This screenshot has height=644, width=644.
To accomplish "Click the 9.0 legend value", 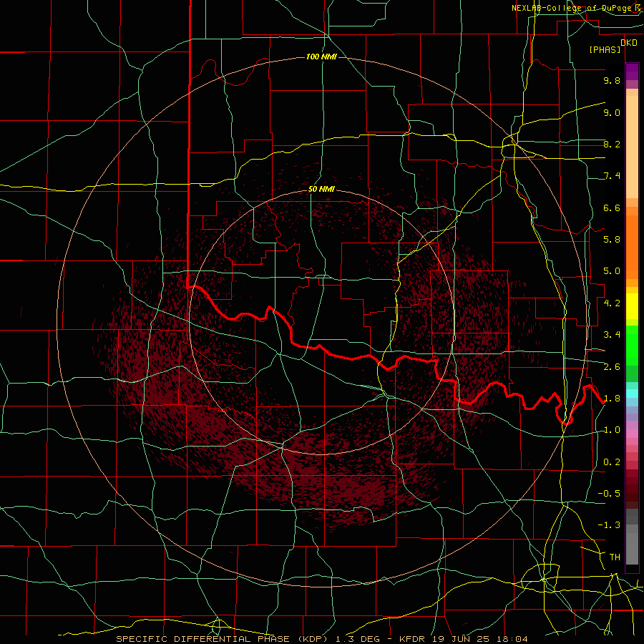I will coord(612,113).
